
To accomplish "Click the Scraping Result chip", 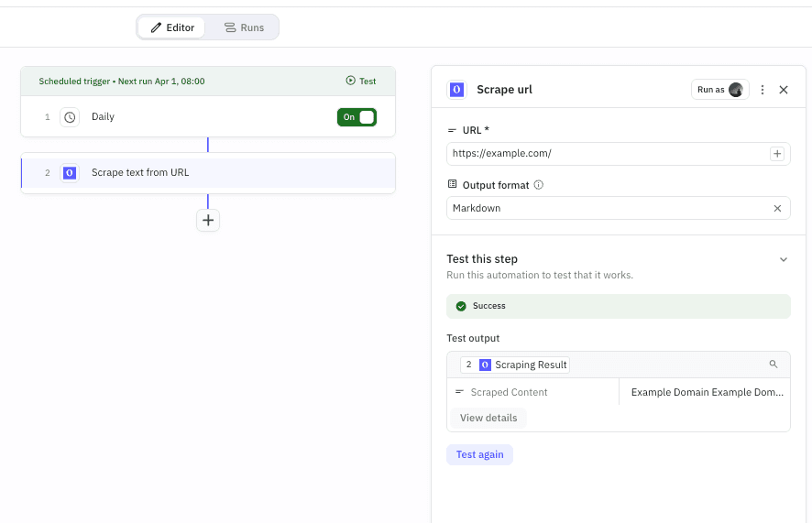I will 515,365.
